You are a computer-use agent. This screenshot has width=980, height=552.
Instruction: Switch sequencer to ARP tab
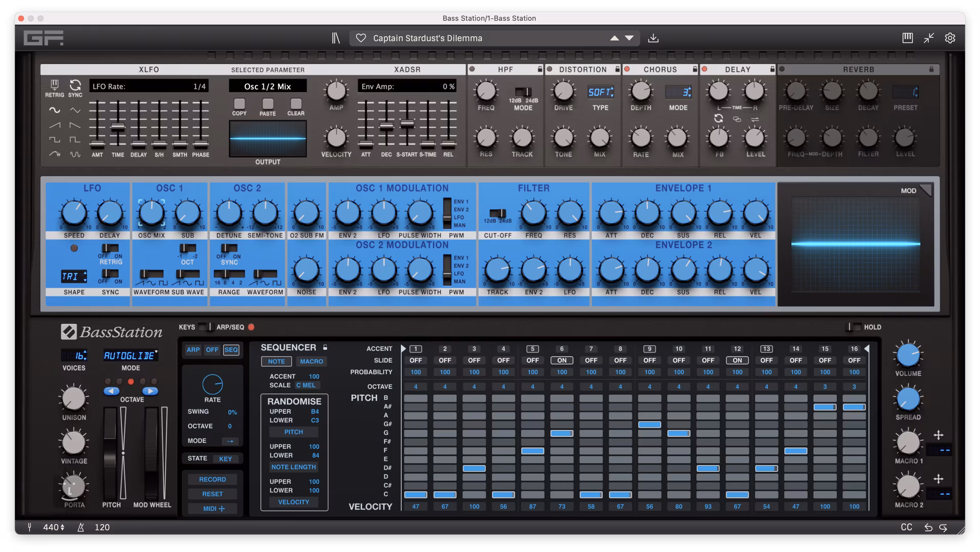193,350
